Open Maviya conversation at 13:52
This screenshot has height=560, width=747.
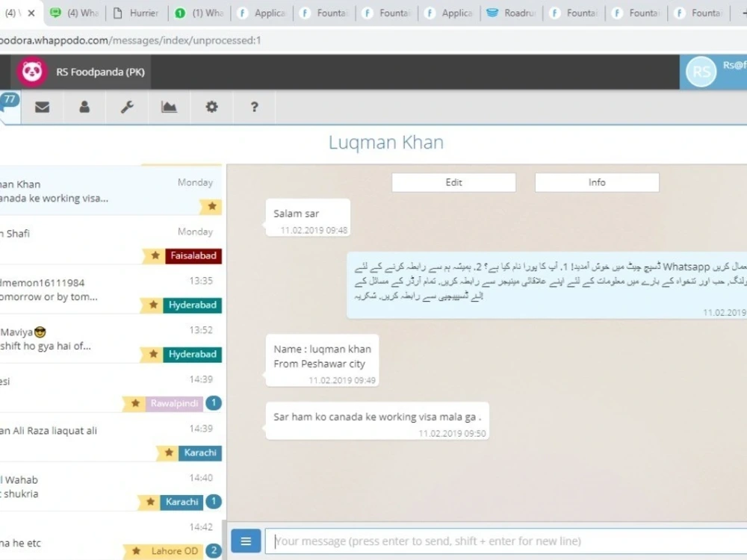pos(111,338)
